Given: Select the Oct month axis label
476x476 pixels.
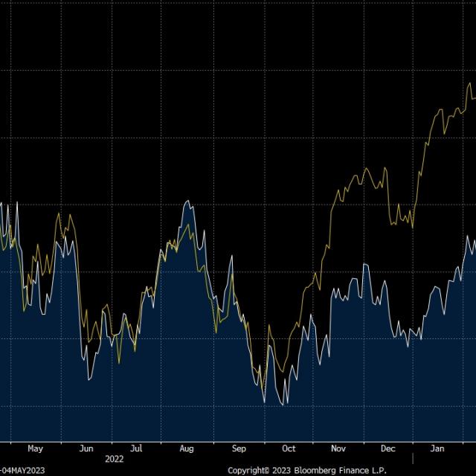Looking at the screenshot, I should [x=289, y=448].
